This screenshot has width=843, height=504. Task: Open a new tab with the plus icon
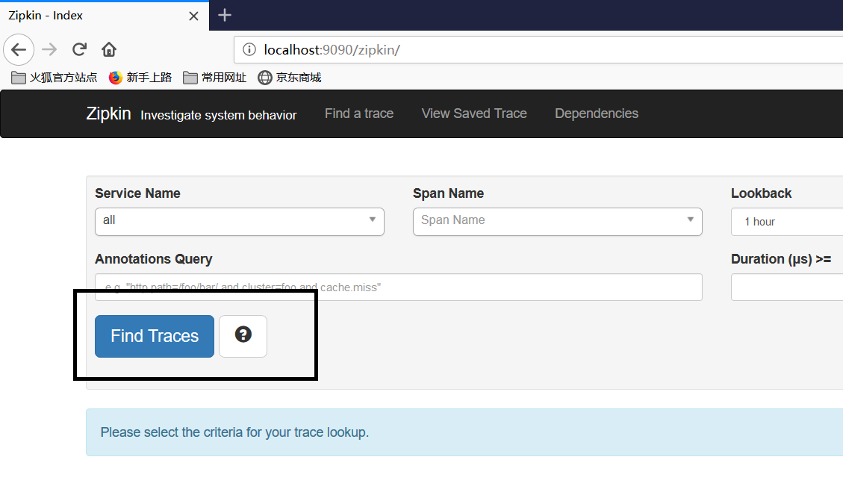(x=225, y=16)
